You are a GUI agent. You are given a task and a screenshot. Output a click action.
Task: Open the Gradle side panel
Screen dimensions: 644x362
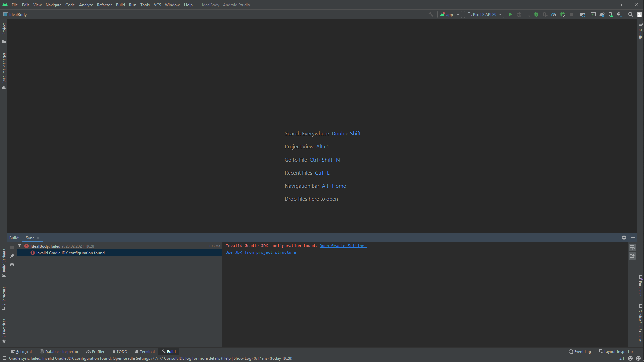pos(640,32)
